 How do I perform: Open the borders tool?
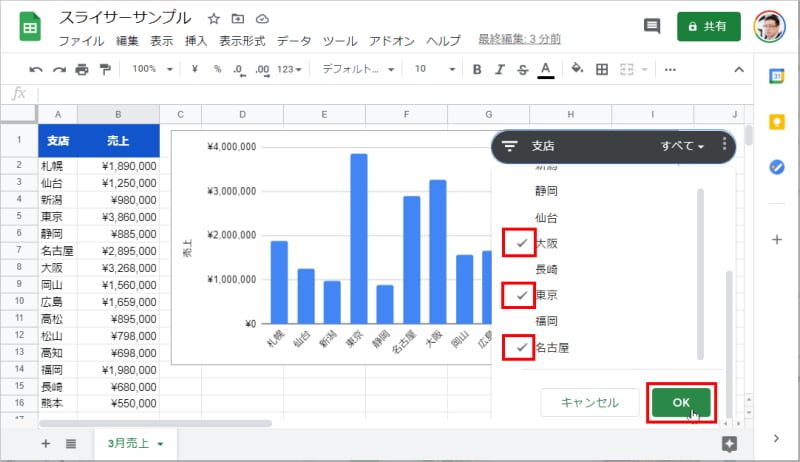click(x=602, y=69)
